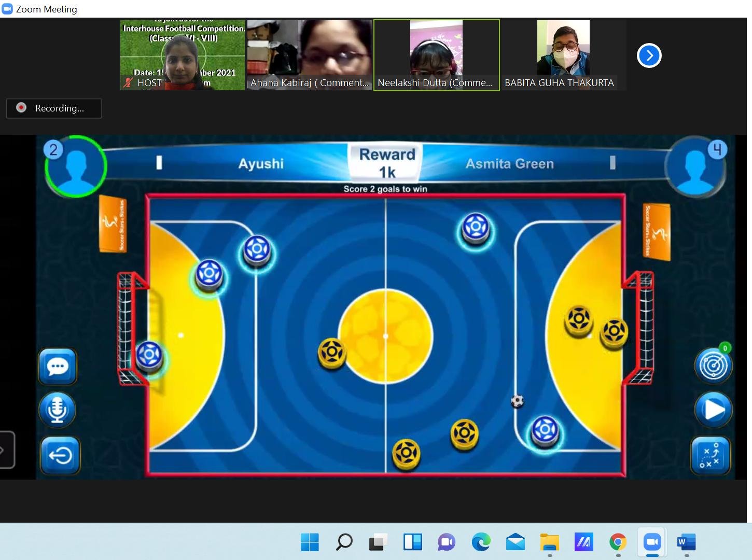The image size is (752, 560).
Task: Select the lower of two blue discs near left arc
Action: [209, 275]
